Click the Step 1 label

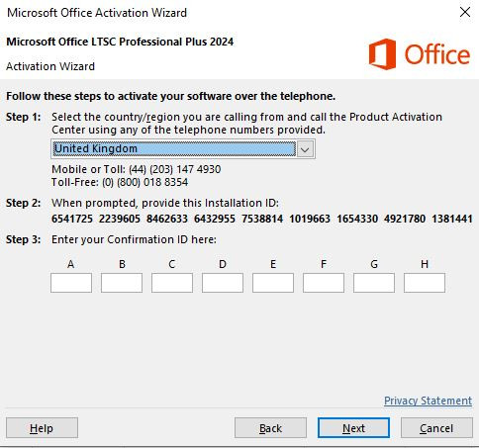(x=24, y=117)
